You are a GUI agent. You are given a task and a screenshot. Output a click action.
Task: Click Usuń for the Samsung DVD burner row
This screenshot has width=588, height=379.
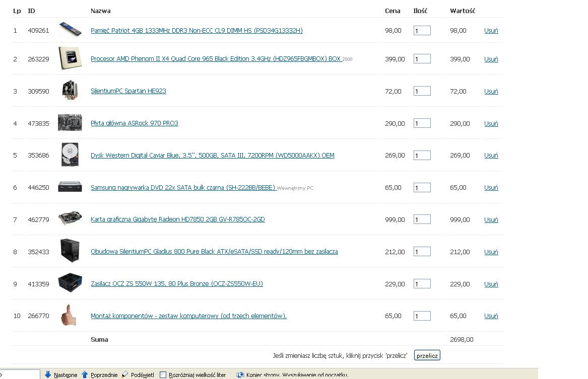coord(491,188)
